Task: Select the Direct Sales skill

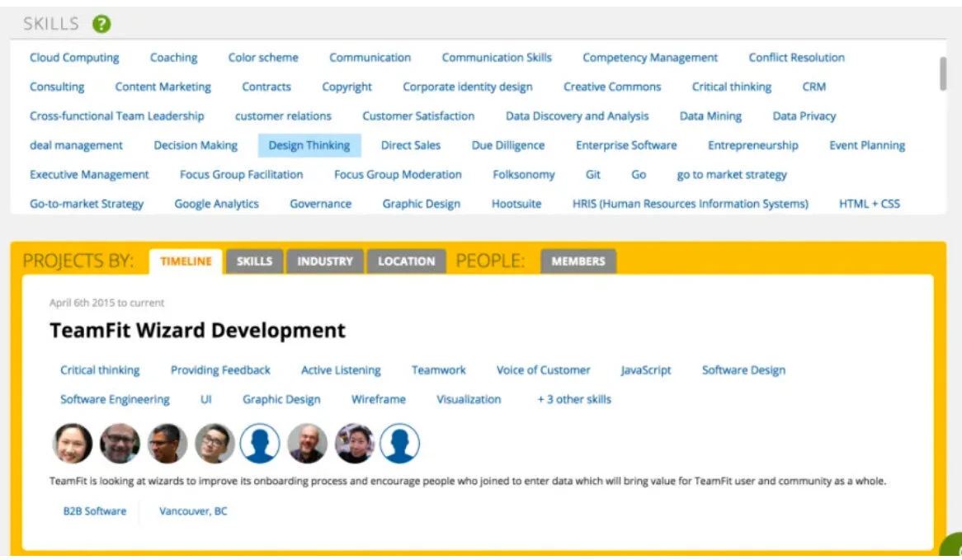Action: (410, 145)
